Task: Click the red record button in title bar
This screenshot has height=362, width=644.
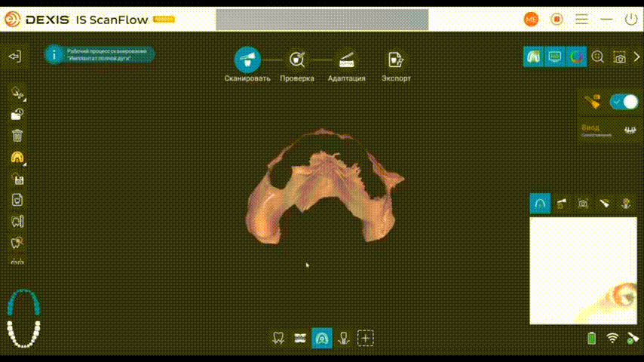Action: point(557,20)
